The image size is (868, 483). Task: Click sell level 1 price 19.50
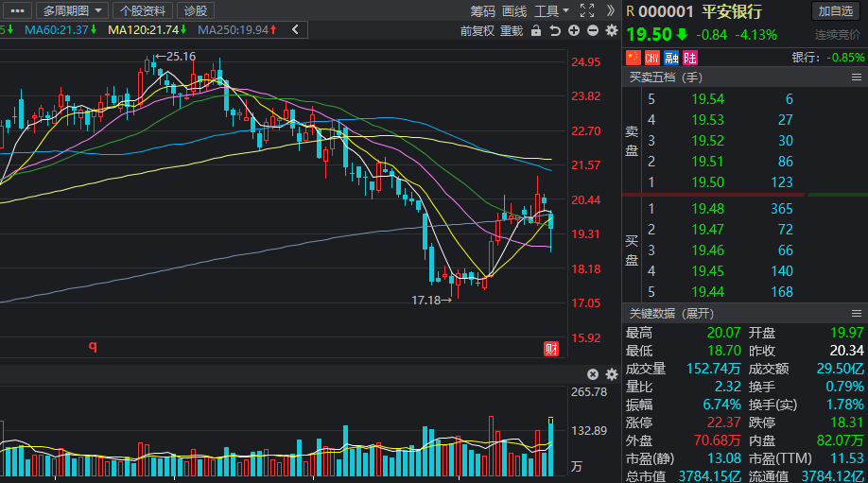[x=707, y=182]
